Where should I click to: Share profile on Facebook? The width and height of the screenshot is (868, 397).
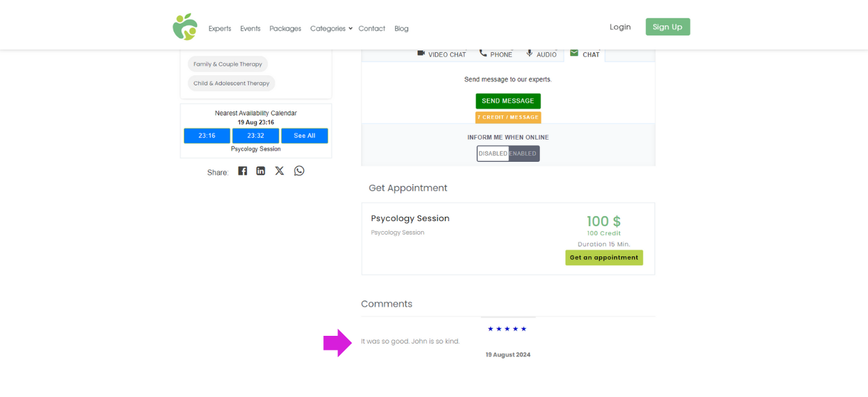242,171
